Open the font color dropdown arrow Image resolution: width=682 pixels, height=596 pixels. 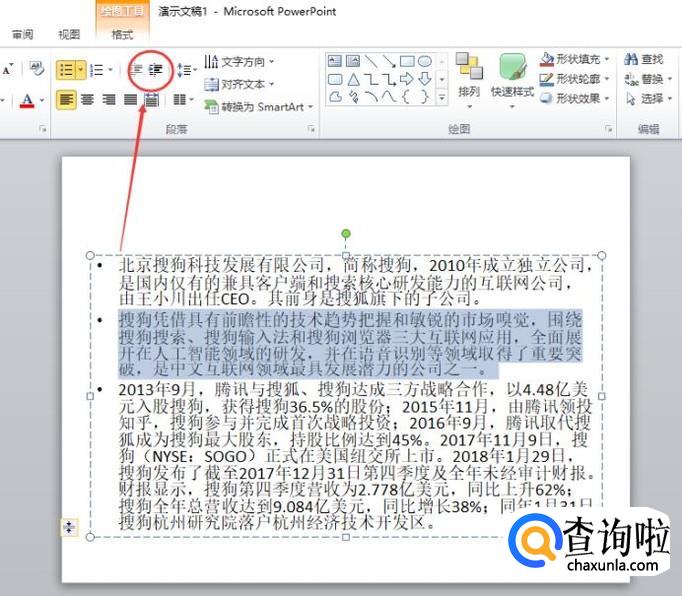click(x=42, y=101)
